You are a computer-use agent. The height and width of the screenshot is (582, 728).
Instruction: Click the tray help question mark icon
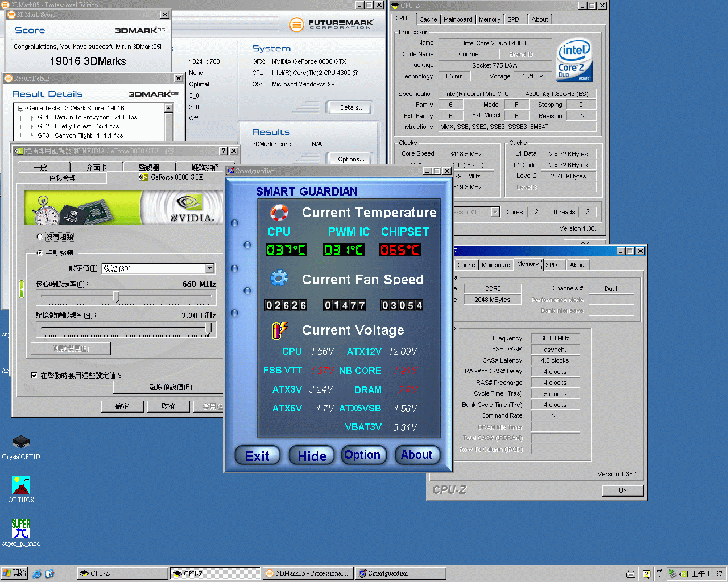point(646,574)
